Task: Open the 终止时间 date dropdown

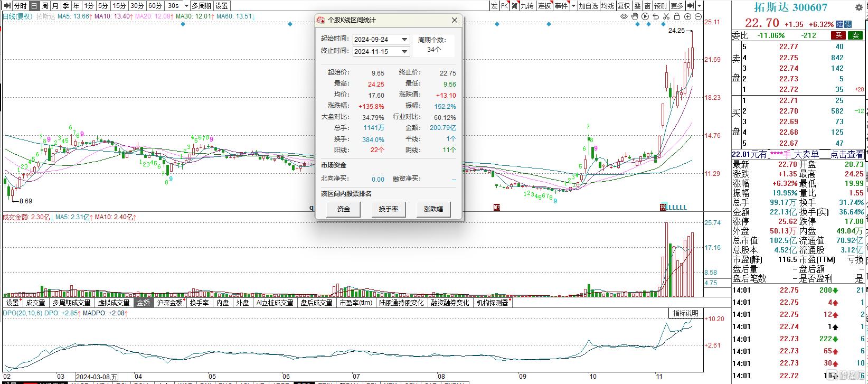Action: coord(404,52)
